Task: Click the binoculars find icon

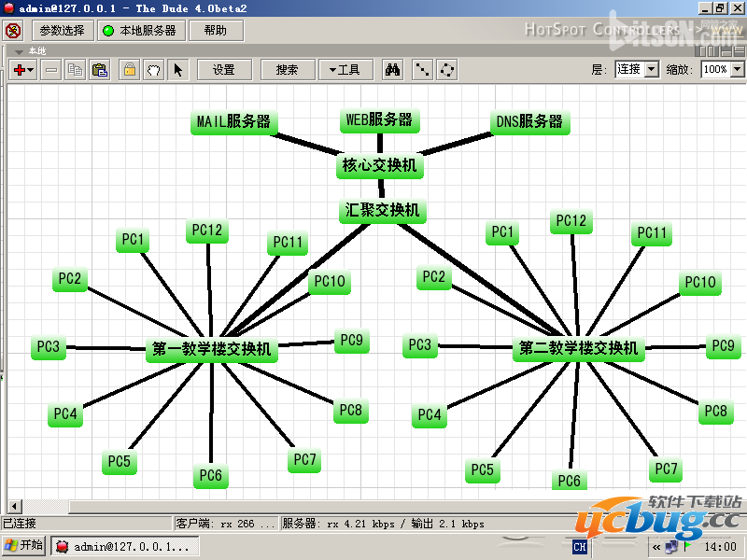Action: 393,69
